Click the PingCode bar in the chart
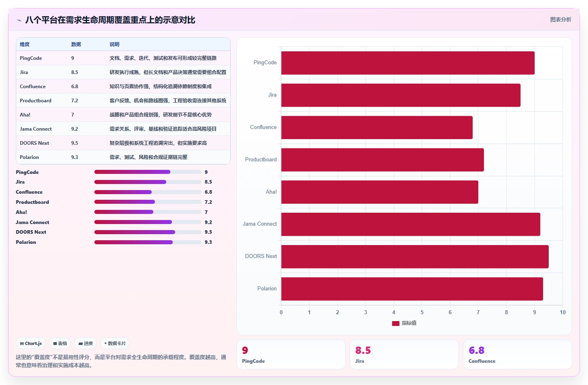 408,63
